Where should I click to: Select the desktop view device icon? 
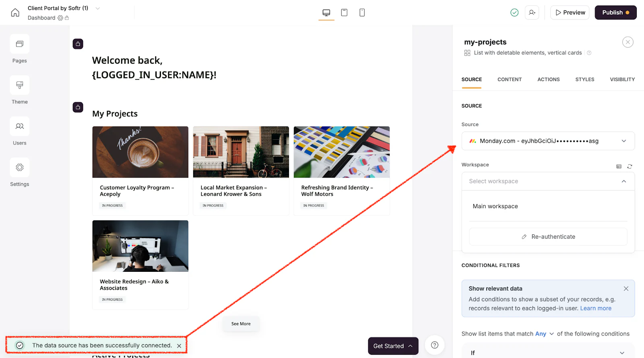(x=326, y=12)
